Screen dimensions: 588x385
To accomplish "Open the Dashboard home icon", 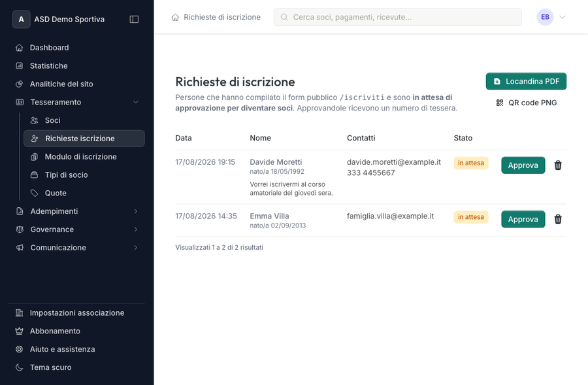I will pyautogui.click(x=20, y=48).
